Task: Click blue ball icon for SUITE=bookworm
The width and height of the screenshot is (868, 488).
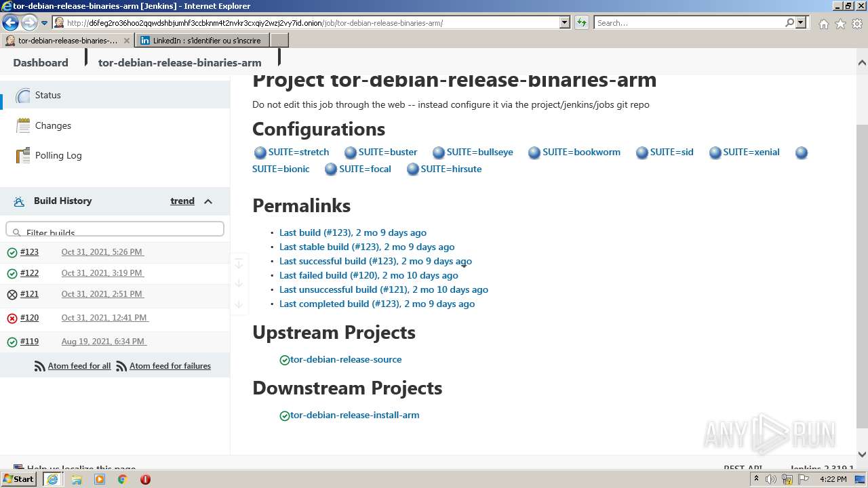Action: tap(534, 152)
